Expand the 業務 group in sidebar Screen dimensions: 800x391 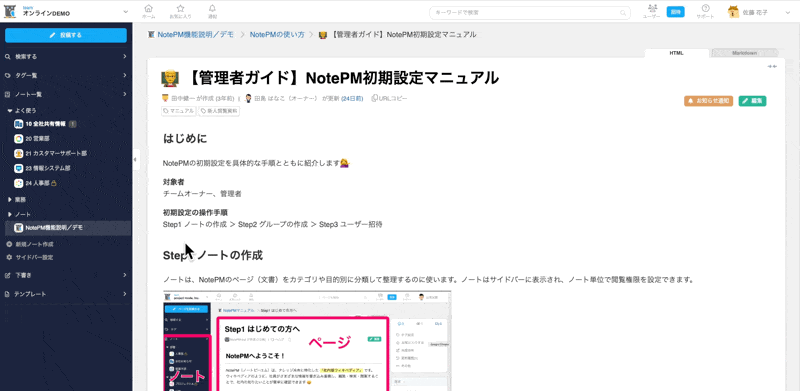tap(10, 200)
